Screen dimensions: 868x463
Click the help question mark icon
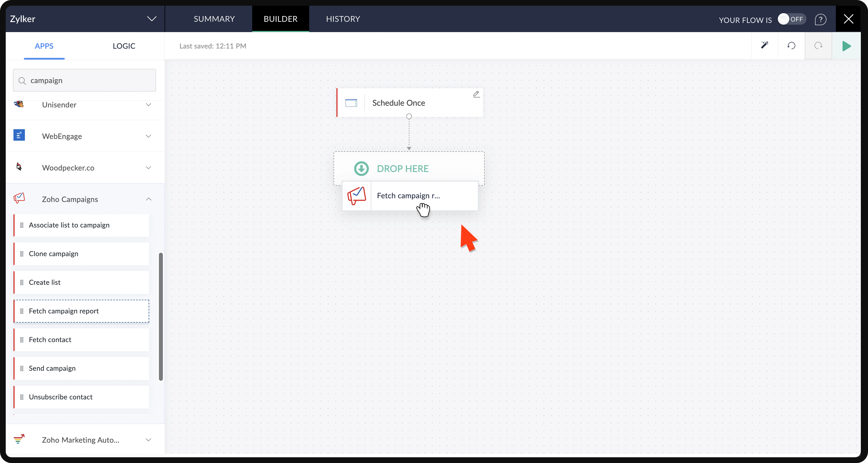(820, 19)
